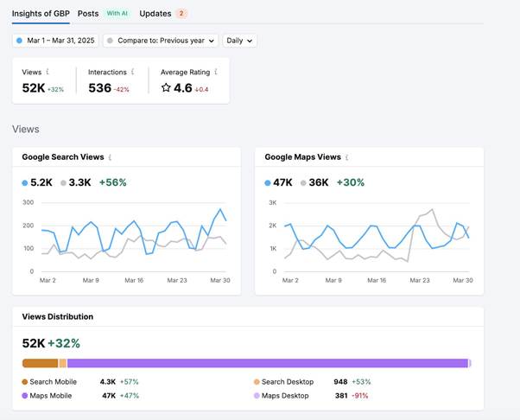The width and height of the screenshot is (520, 420).
Task: Expand the Compare to: Previous year dropdown
Action: [x=161, y=41]
